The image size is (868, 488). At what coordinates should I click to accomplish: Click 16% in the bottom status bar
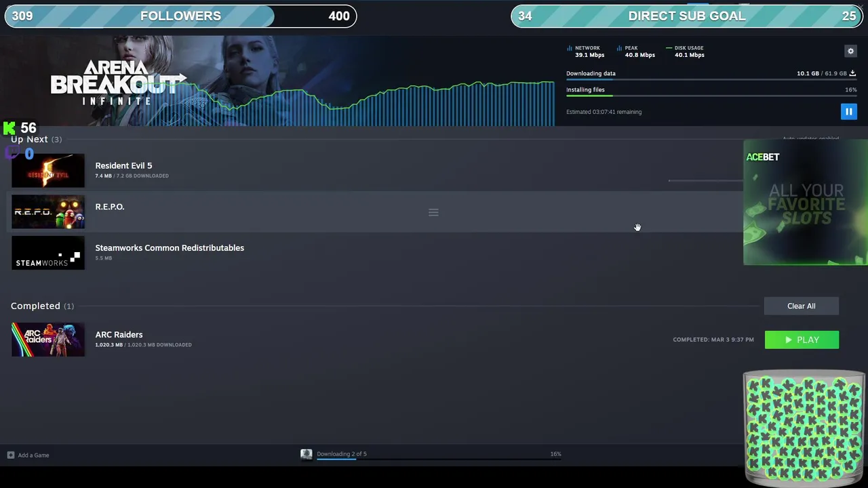(555, 454)
